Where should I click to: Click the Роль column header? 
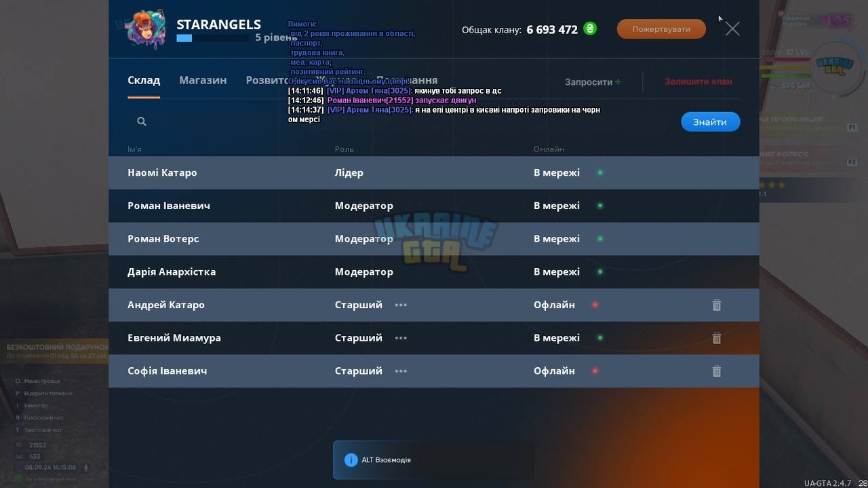344,149
